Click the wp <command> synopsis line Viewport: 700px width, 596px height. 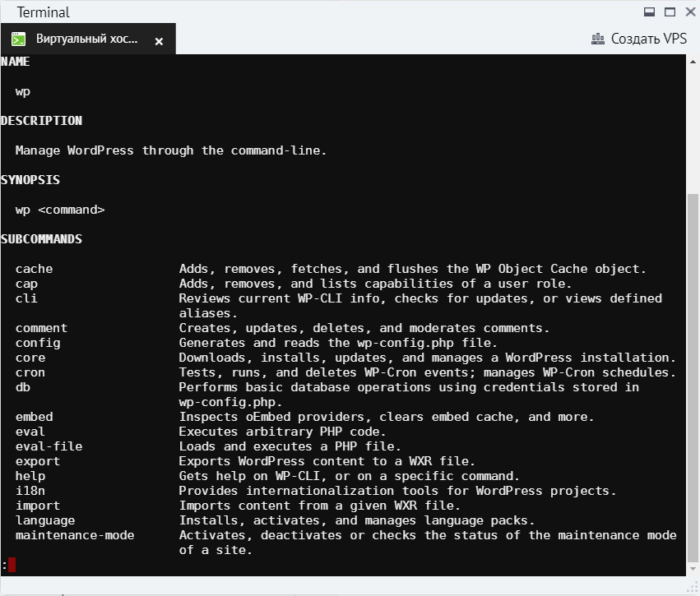(x=60, y=210)
